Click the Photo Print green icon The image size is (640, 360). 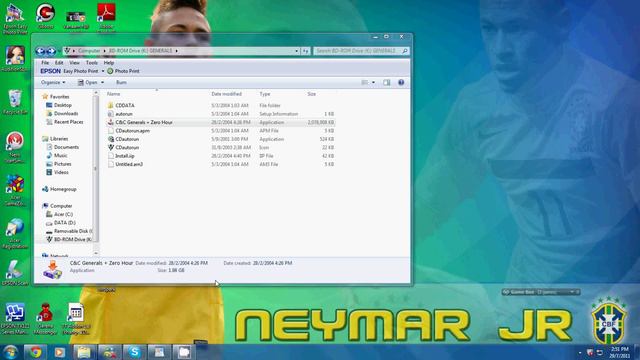click(110, 71)
